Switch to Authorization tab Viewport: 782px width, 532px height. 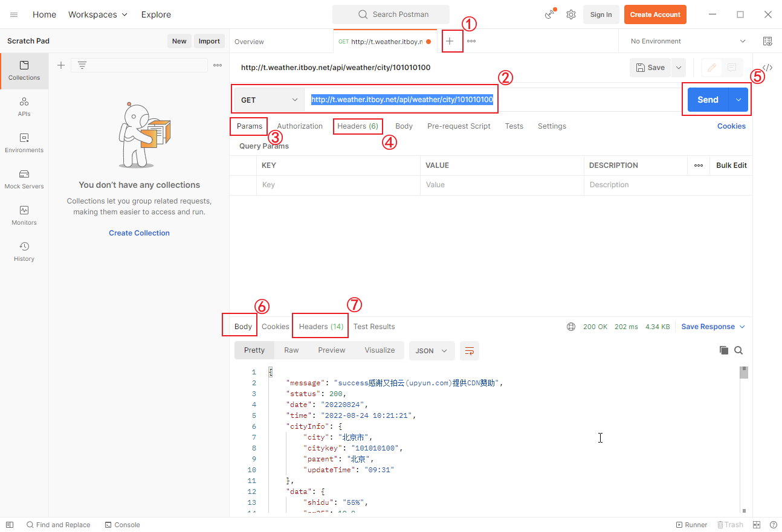[300, 126]
